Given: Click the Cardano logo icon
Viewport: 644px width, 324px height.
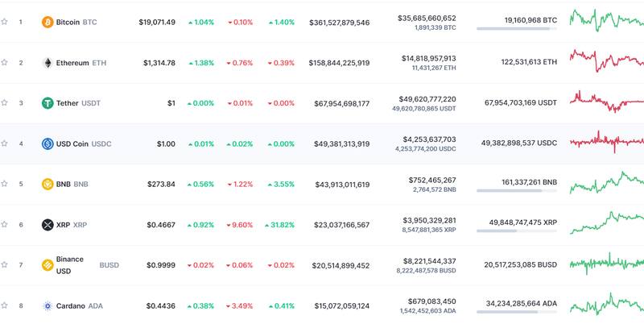Looking at the screenshot, I should (x=47, y=306).
